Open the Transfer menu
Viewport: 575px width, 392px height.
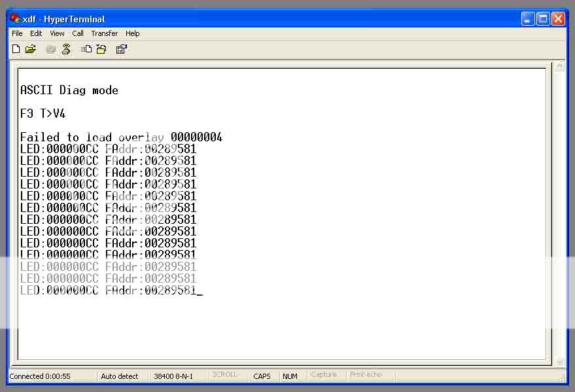(x=105, y=33)
